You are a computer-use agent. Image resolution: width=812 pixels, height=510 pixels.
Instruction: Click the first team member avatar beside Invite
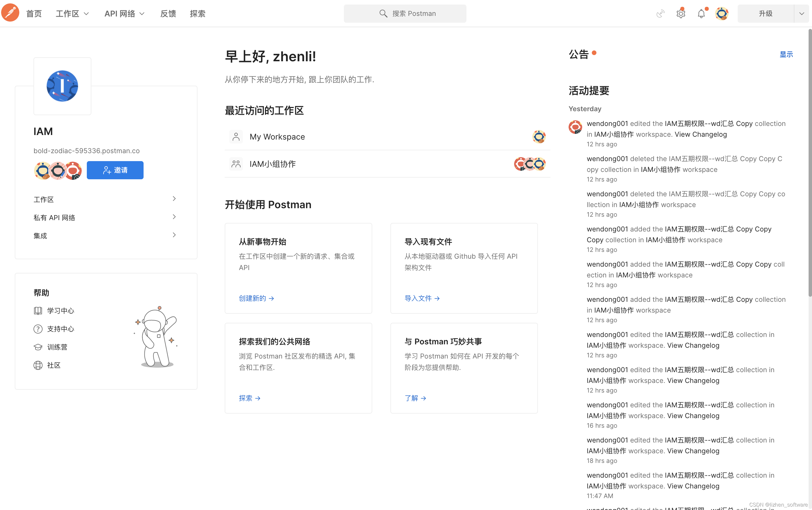pos(43,170)
